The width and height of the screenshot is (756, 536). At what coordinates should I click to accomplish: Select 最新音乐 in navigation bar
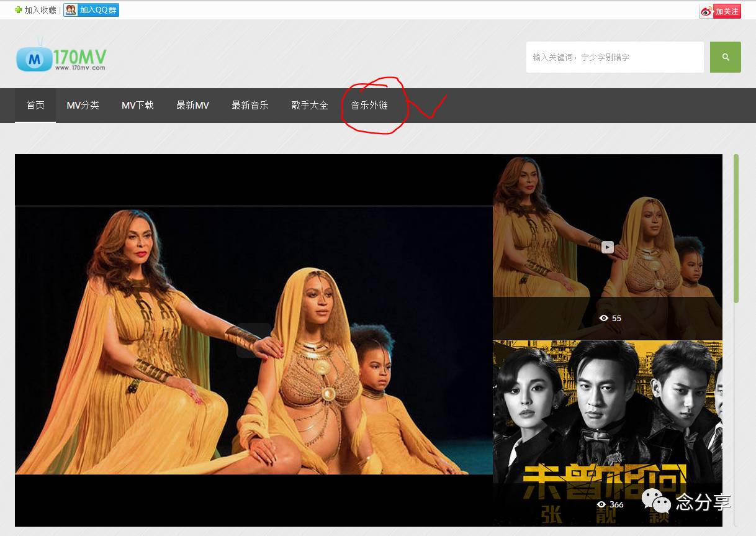(x=250, y=106)
